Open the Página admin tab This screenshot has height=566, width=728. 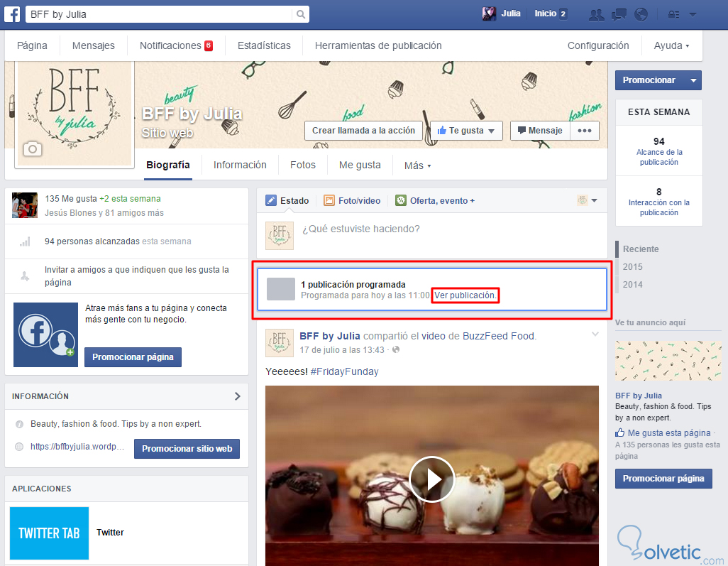(32, 45)
